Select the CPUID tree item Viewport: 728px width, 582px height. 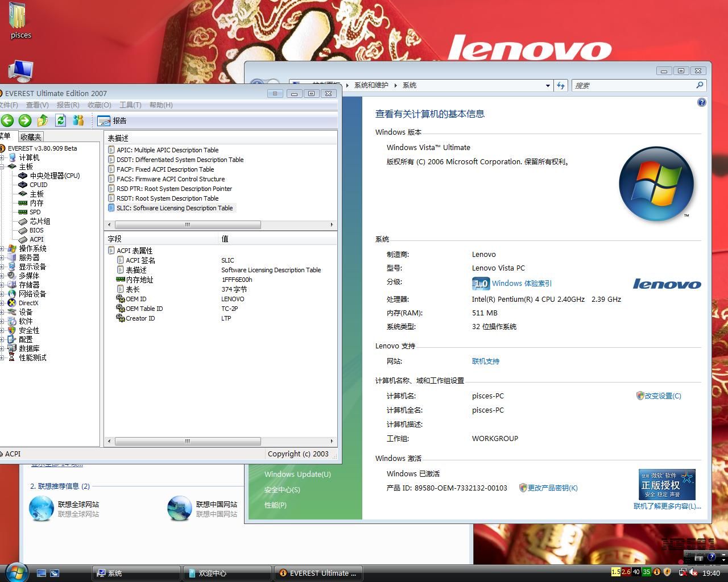tap(39, 185)
